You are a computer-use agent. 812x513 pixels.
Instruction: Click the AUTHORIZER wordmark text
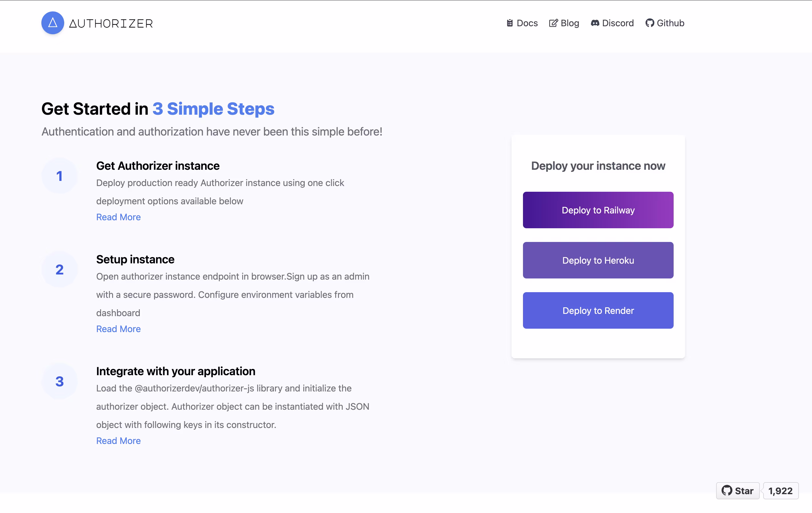[x=111, y=24]
